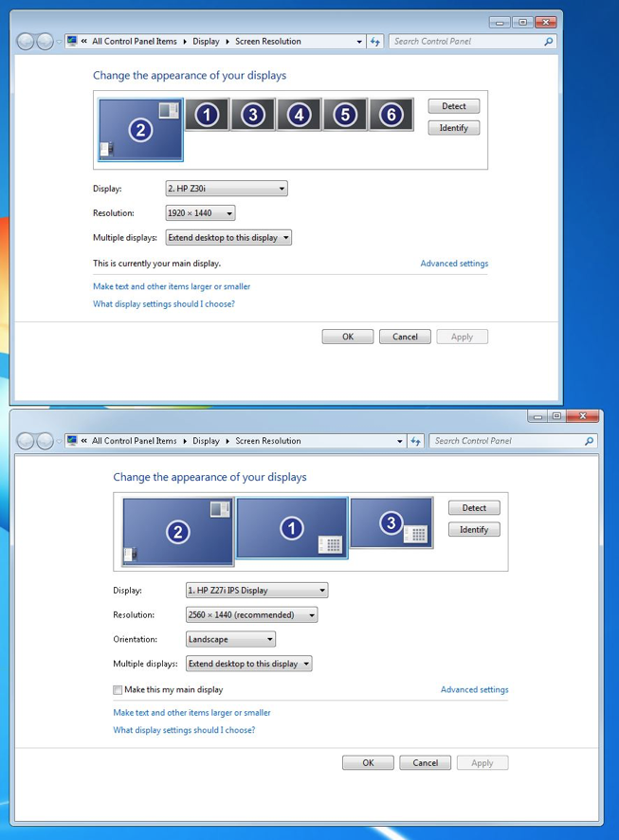Go forward using top window Forward arrow
The image size is (619, 840).
click(45, 42)
